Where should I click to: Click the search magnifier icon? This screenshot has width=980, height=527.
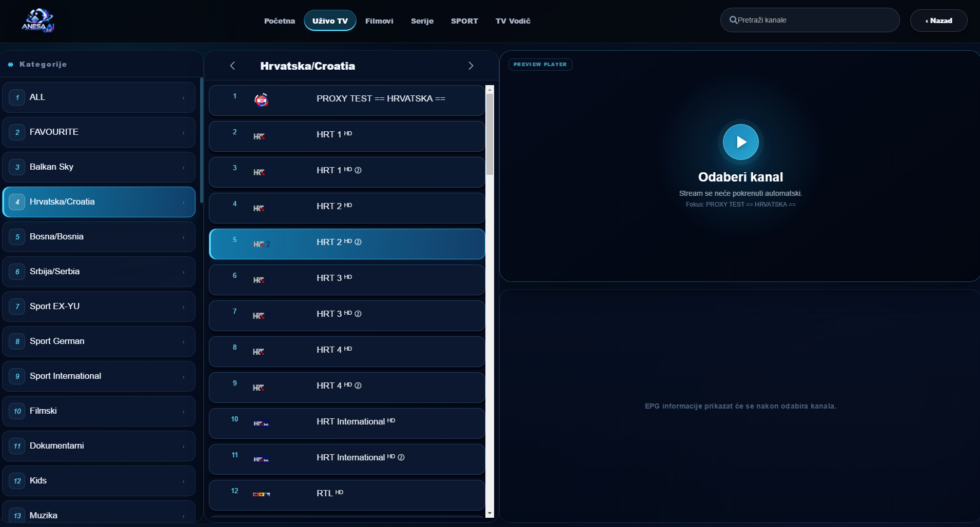pyautogui.click(x=733, y=20)
